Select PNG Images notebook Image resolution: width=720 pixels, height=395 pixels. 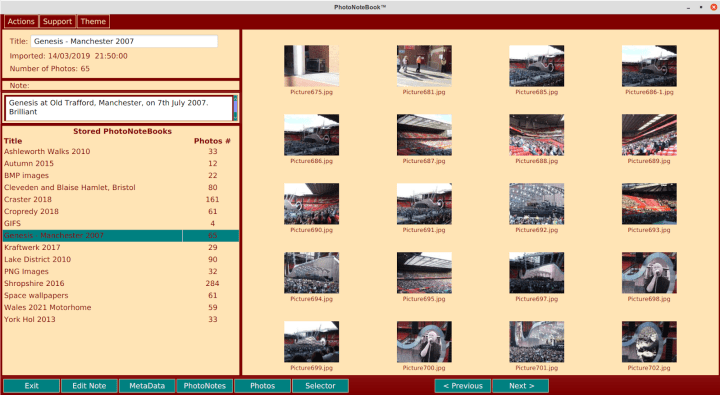click(x=121, y=271)
